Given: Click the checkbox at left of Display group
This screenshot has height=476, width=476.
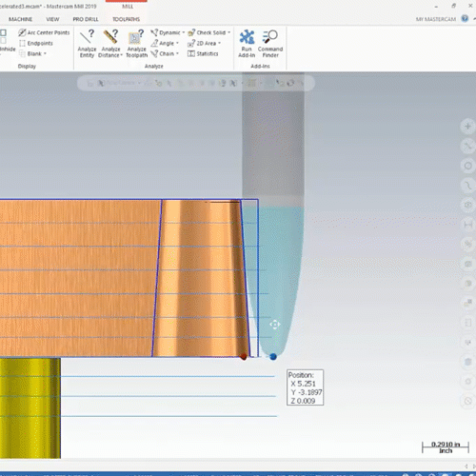Looking at the screenshot, I should [3, 32].
